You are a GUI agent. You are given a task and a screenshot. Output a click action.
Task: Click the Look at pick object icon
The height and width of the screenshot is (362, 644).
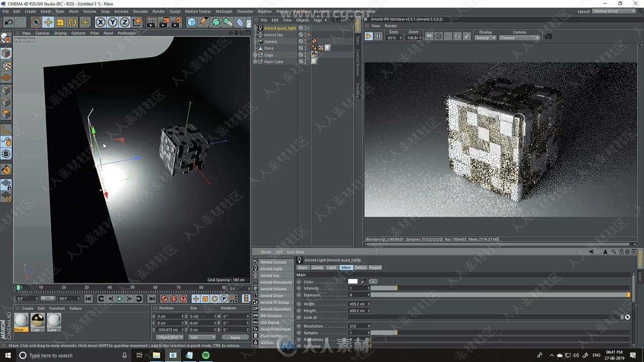click(x=627, y=317)
